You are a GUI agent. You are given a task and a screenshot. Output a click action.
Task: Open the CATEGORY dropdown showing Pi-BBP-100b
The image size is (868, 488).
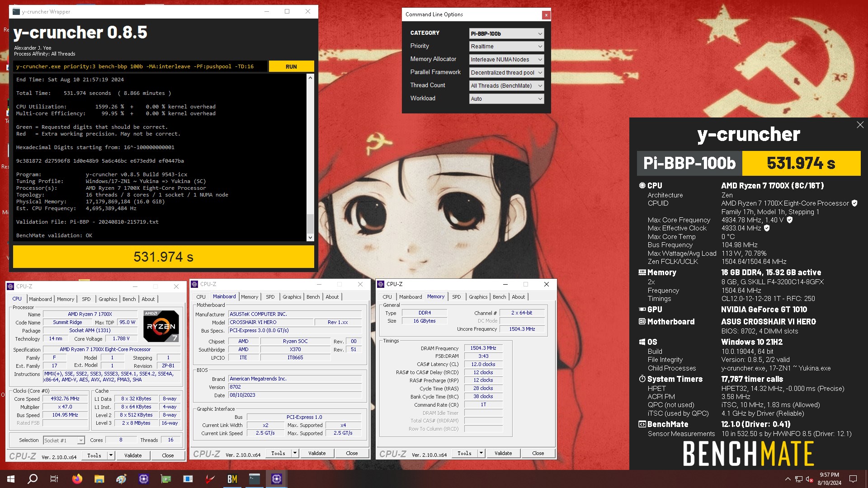coord(506,33)
